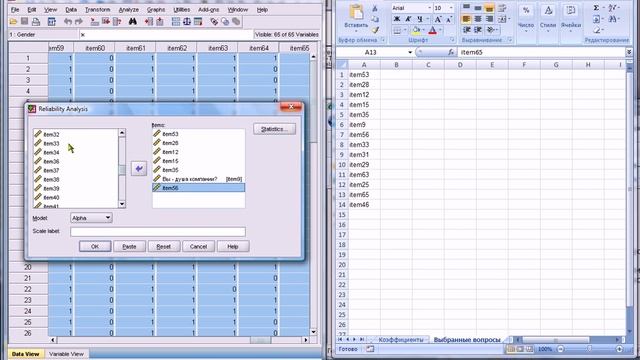Click Paste button in Reliability dialog
The image size is (640, 360).
129,247
